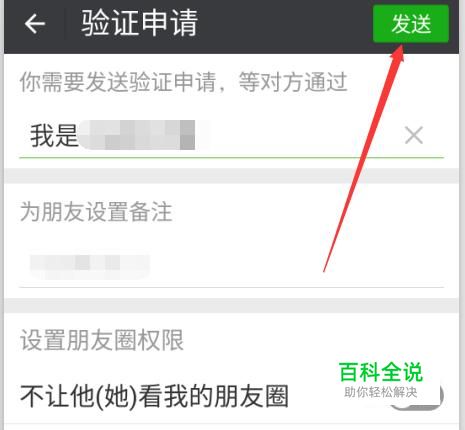Tap the blurred remark name text

pos(89,266)
